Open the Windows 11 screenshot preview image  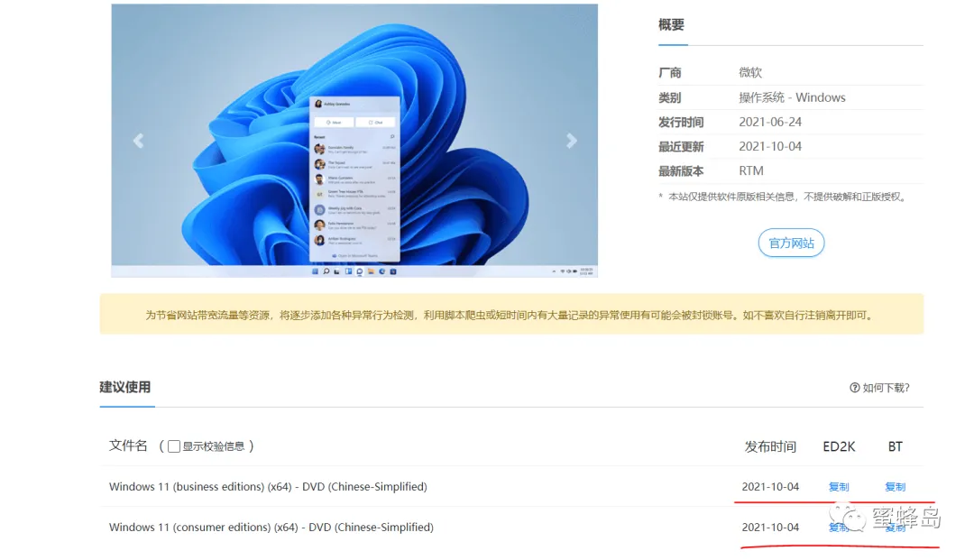[354, 141]
